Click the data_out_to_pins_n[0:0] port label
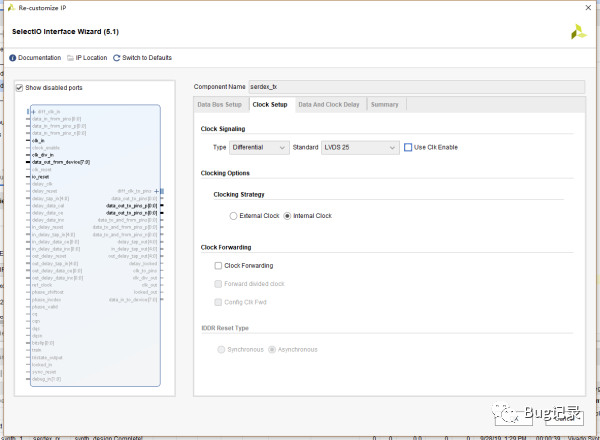This screenshot has width=600, height=440. 132,213
